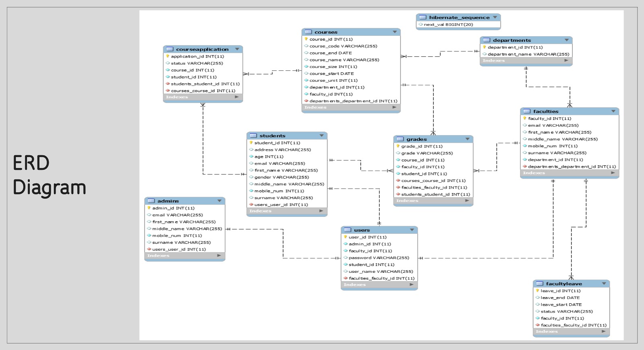Click the primary key icon for grade_id
The height and width of the screenshot is (350, 644).
click(x=398, y=146)
